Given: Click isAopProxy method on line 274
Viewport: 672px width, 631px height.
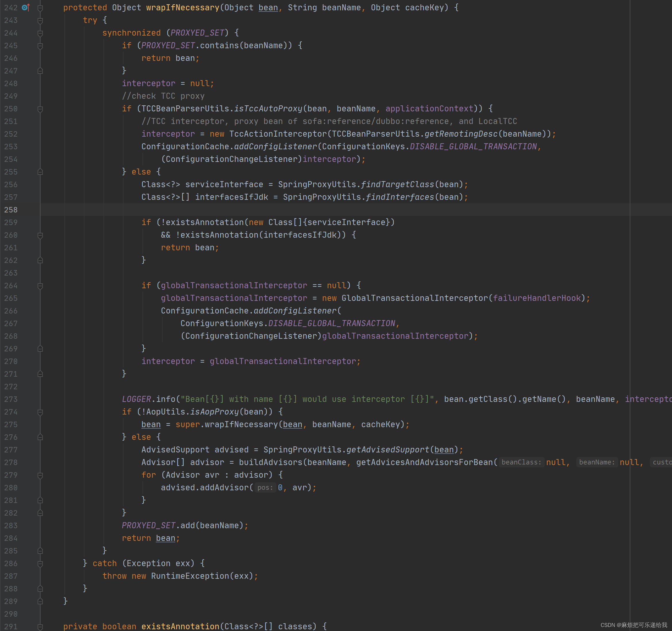Looking at the screenshot, I should (x=214, y=412).
